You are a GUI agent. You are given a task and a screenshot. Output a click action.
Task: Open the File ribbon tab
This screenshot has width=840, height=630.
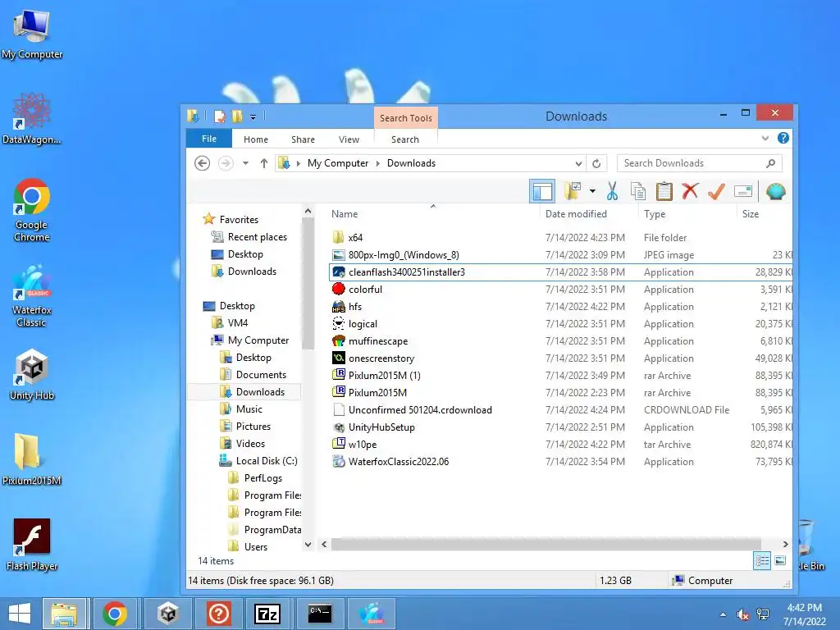pos(209,139)
